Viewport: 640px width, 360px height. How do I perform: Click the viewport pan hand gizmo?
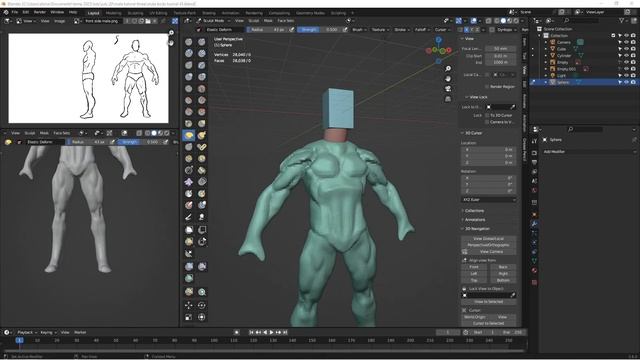coord(448,78)
